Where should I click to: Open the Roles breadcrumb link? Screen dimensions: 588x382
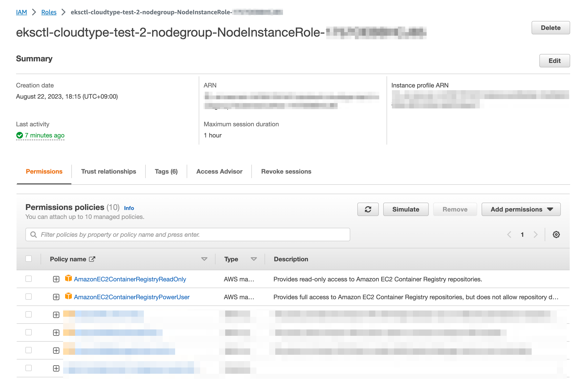49,12
